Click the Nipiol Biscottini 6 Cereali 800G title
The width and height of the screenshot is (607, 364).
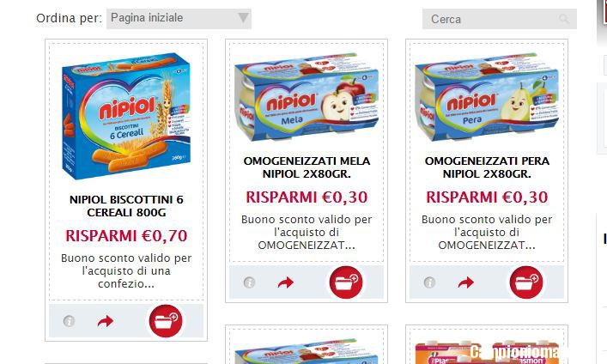click(126, 206)
